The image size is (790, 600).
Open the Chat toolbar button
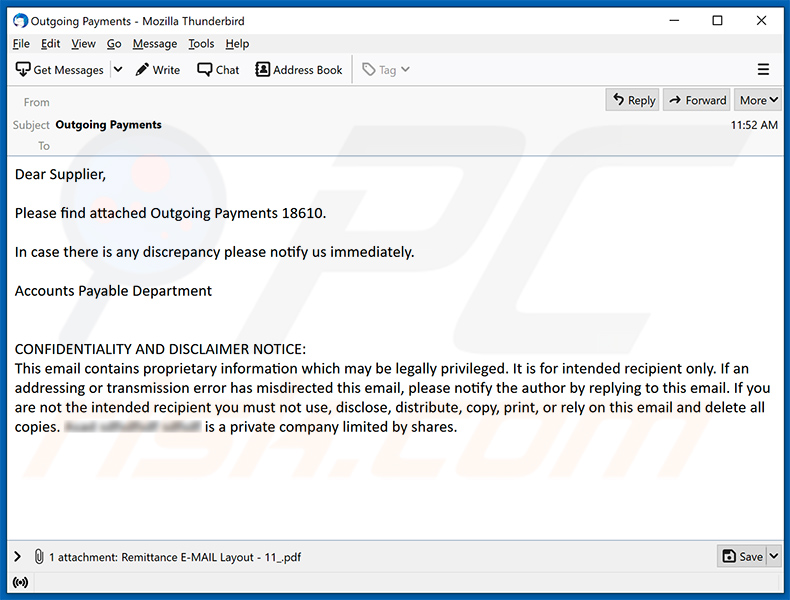click(218, 70)
